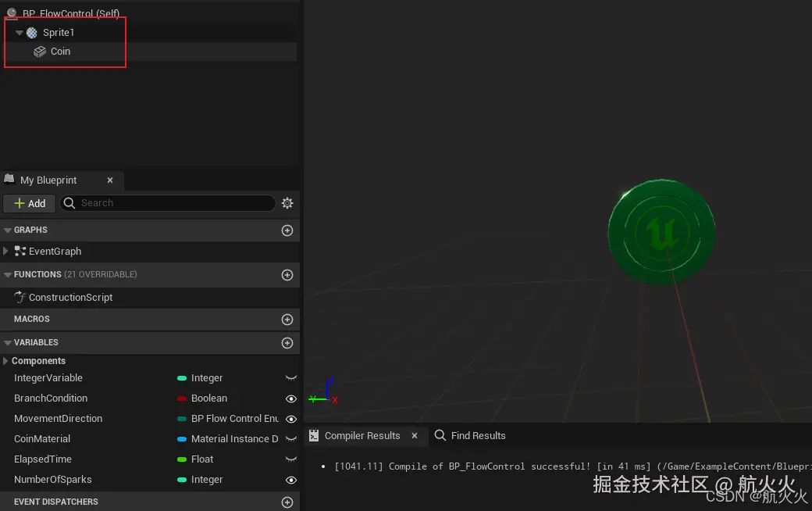Open the EventGraph entry

pyautogui.click(x=55, y=252)
